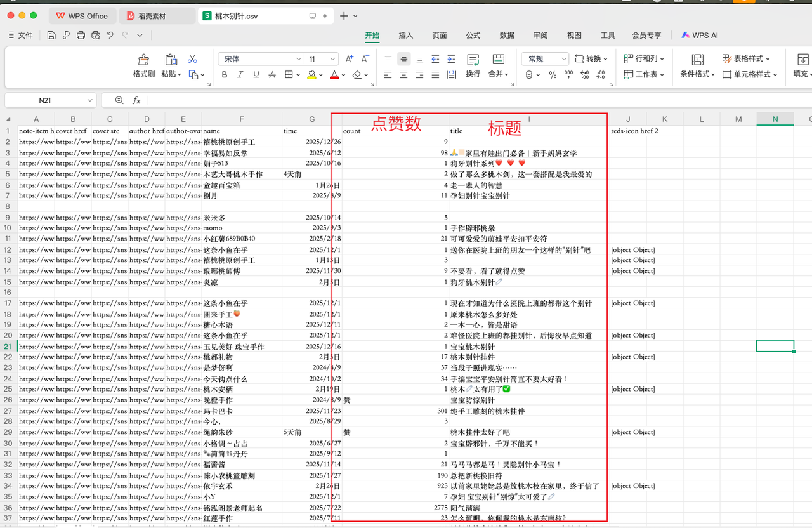
Task: Open the 常规 number format dropdown
Action: [x=563, y=59]
